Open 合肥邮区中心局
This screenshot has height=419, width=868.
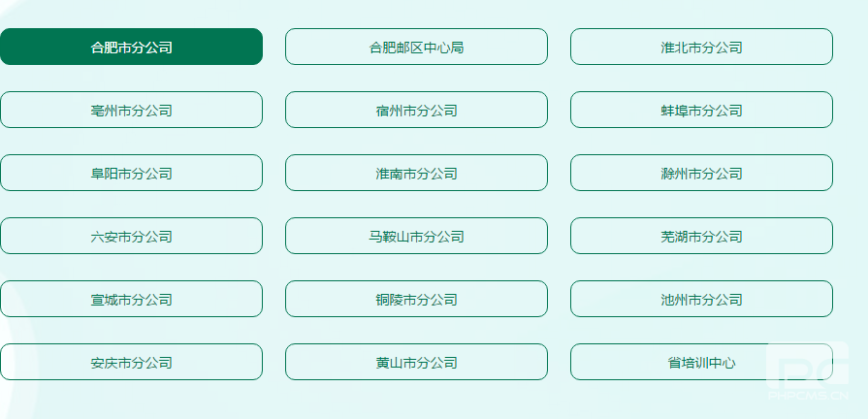coord(416,47)
